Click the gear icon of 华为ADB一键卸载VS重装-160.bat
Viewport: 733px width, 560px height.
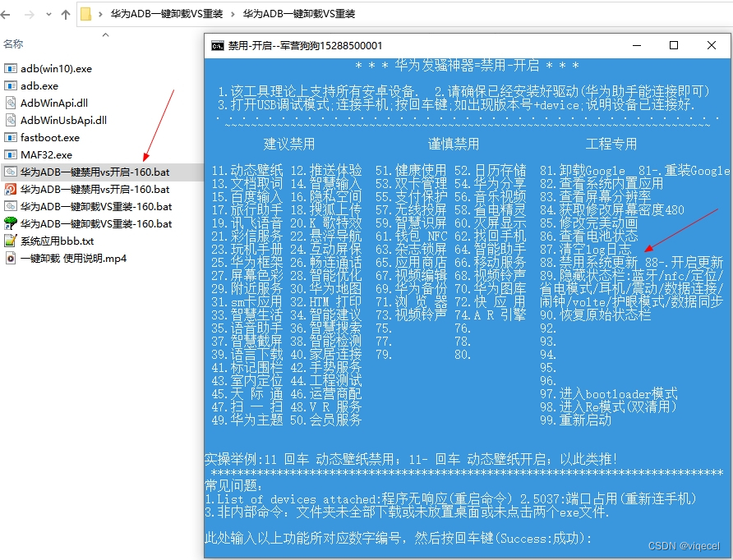click(11, 206)
